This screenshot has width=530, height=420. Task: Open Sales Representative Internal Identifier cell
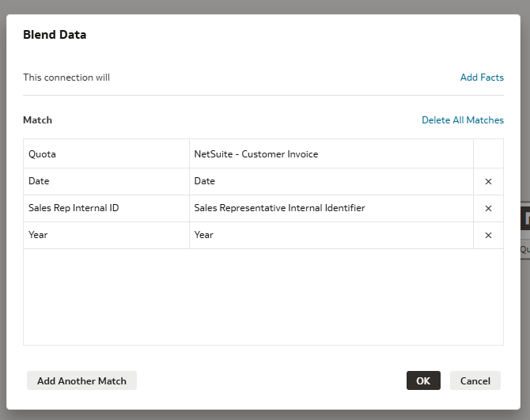[331, 208]
